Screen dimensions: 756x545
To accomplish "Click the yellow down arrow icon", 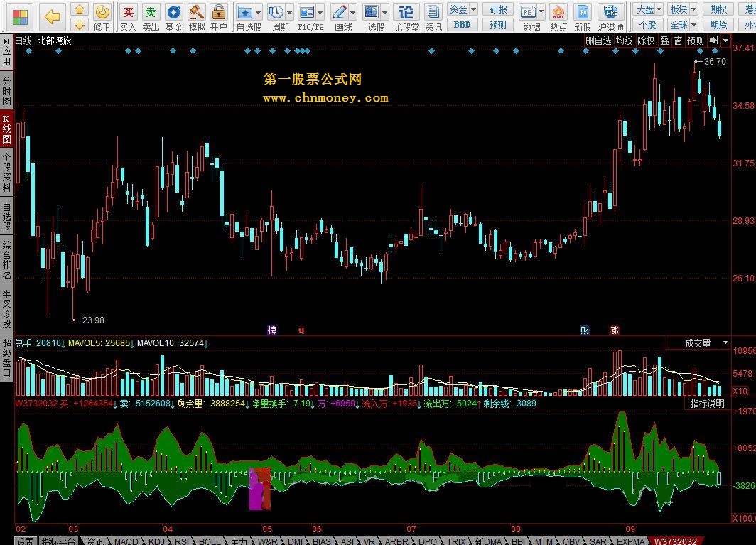I will coord(80,25).
